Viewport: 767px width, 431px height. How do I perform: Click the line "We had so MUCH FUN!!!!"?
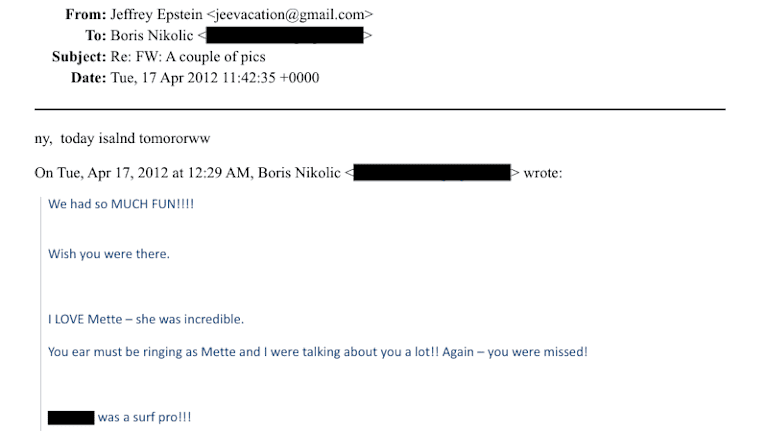click(121, 203)
